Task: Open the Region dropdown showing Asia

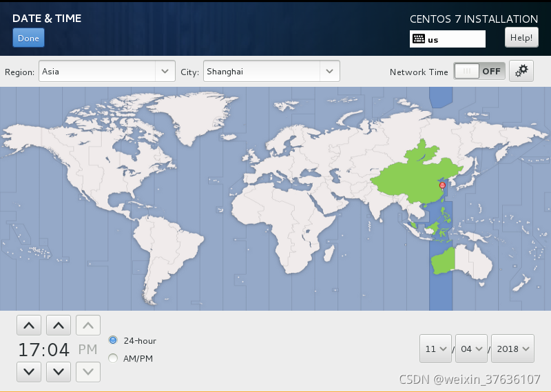Action: 107,71
